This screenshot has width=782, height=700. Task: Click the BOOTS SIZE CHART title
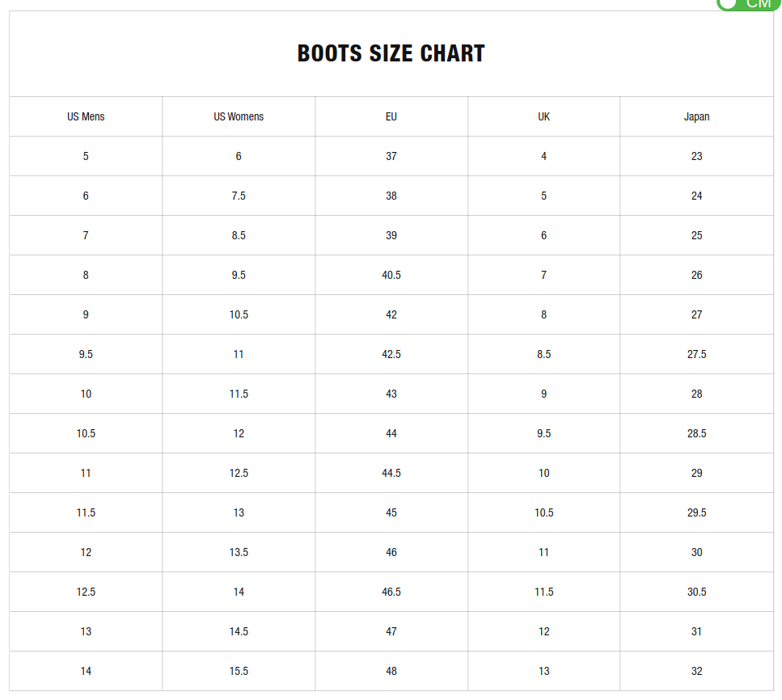point(391,53)
